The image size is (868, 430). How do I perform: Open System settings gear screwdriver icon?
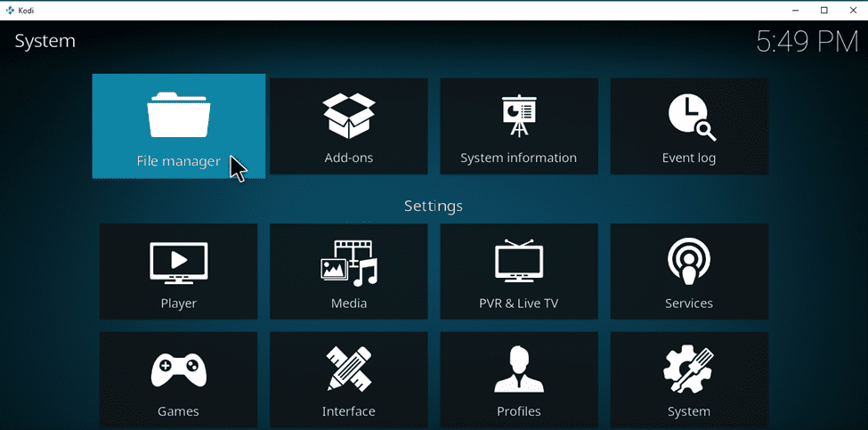(x=689, y=369)
